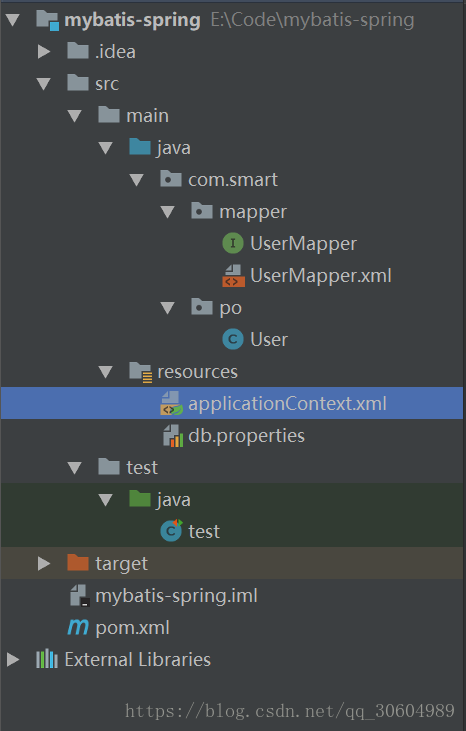Click the main folder icon

point(109,115)
